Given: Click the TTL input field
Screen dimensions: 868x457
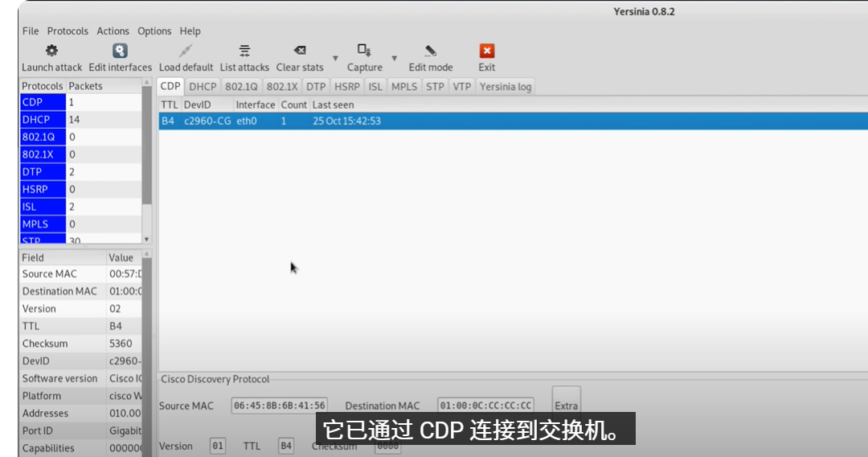Looking at the screenshot, I should point(285,446).
